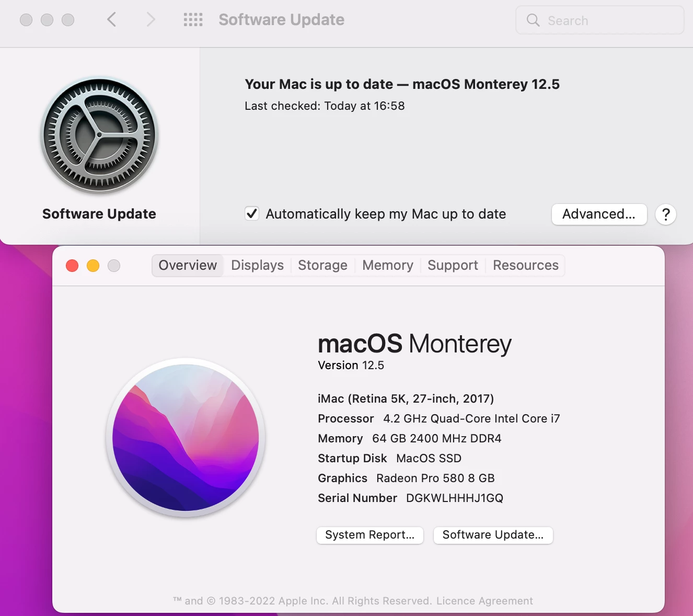The image size is (693, 616).
Task: Open System Report…
Action: pos(370,535)
